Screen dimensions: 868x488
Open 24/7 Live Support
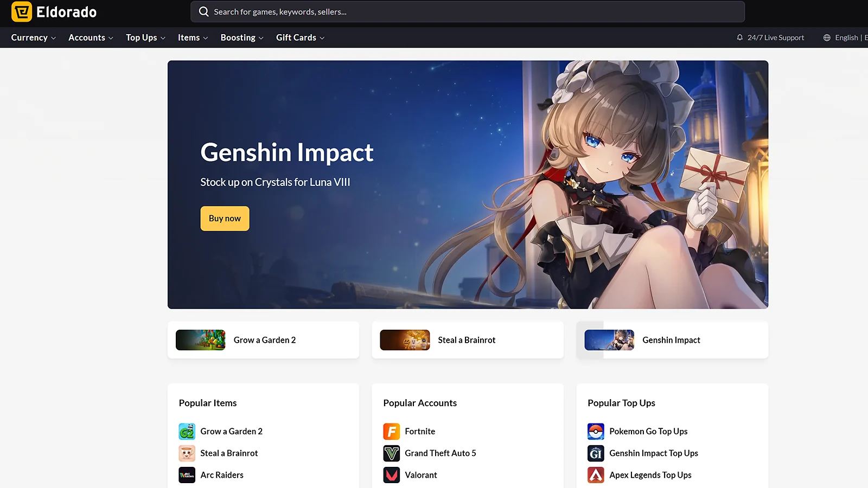[770, 37]
